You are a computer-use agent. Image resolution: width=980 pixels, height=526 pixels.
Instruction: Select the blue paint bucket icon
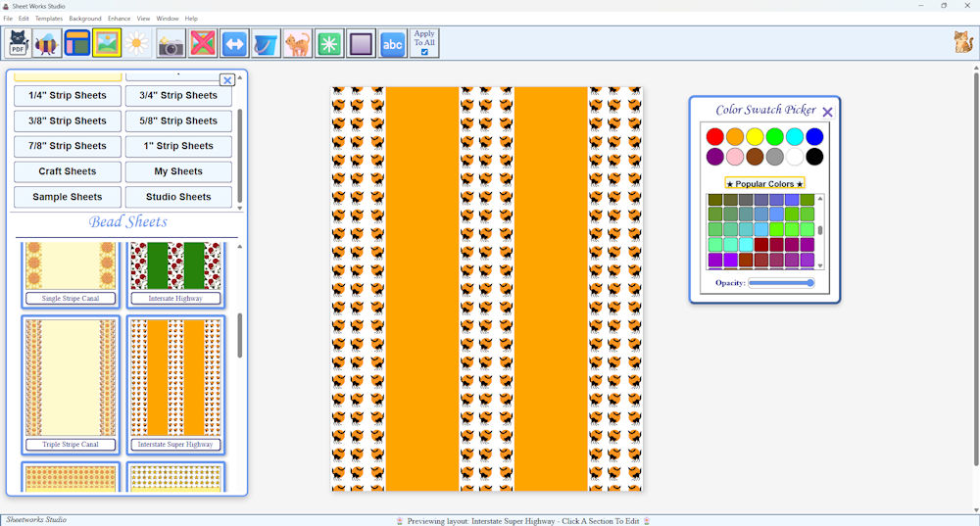(267, 43)
